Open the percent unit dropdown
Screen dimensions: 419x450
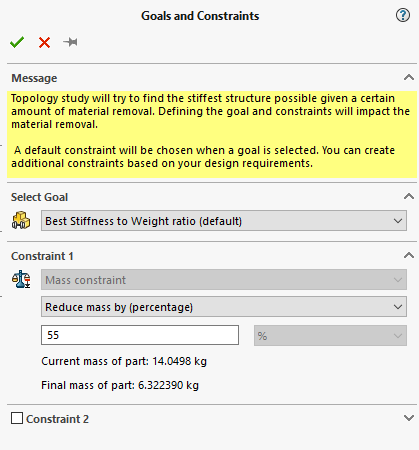[x=330, y=335]
